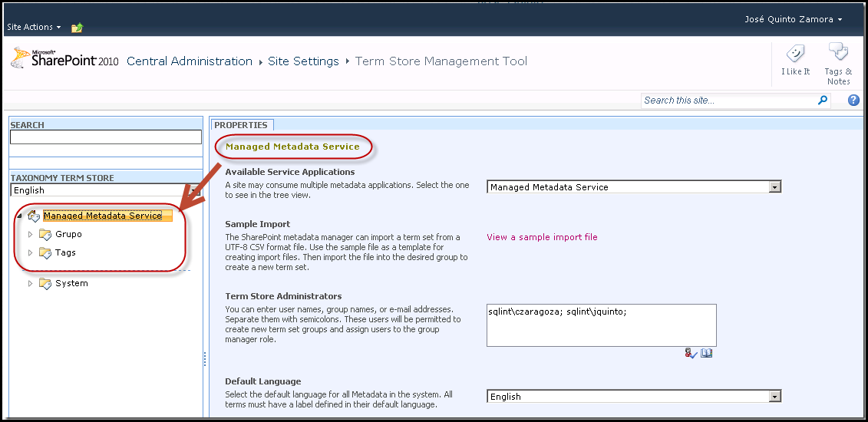
Task: Expand the System group
Action: [x=31, y=284]
